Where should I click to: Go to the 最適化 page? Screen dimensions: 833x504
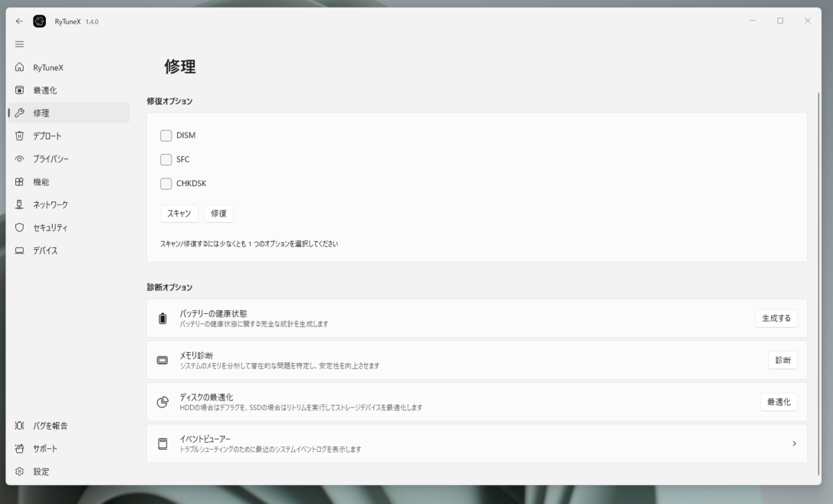pos(69,90)
